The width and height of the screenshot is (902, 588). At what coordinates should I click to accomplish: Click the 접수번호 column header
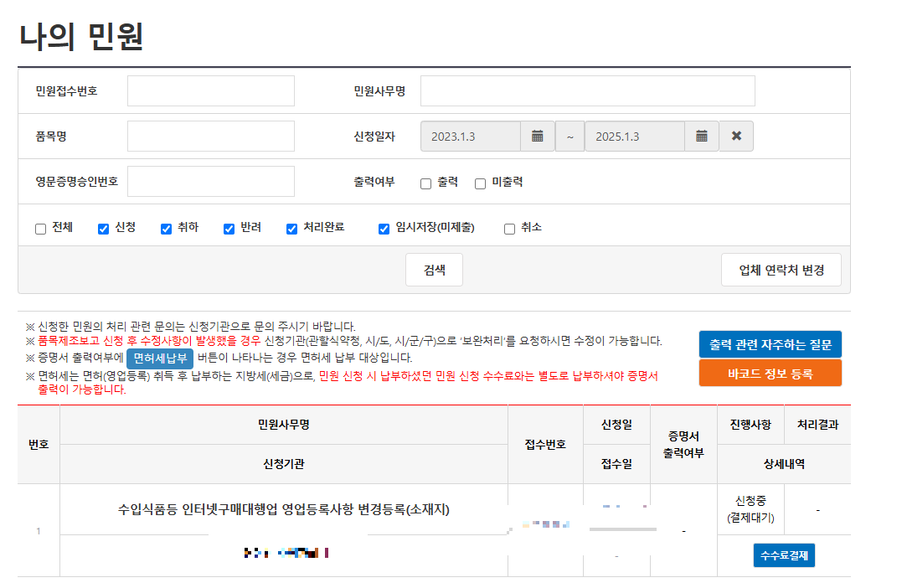point(545,444)
